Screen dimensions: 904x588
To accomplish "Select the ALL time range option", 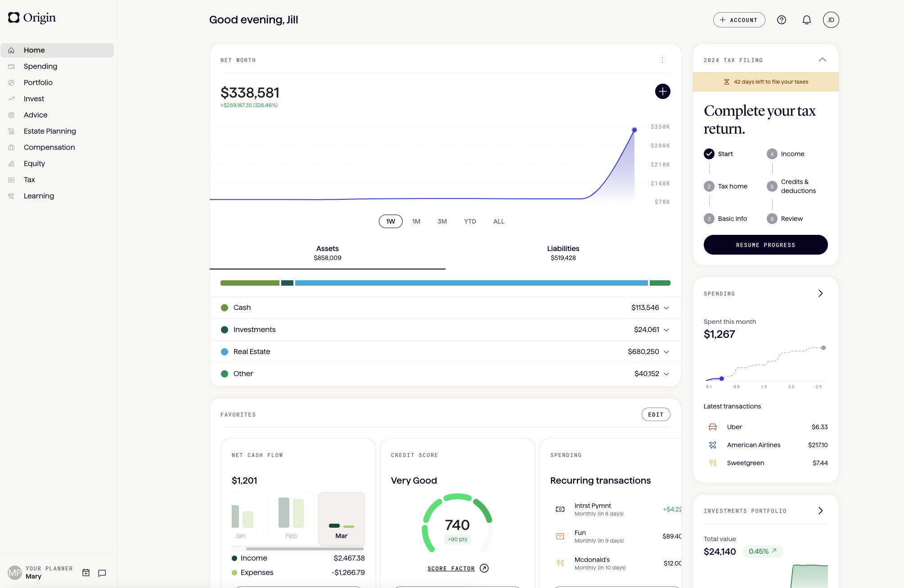I will [x=499, y=221].
